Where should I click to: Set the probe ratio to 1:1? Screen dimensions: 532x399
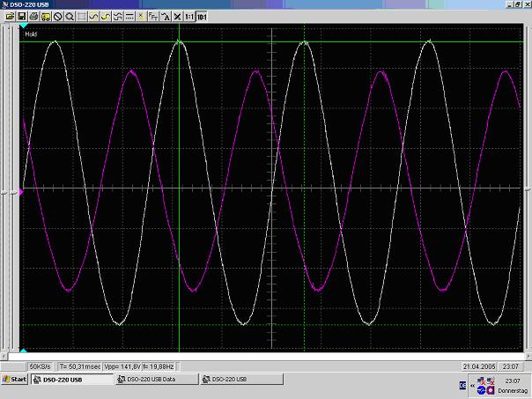tap(189, 16)
